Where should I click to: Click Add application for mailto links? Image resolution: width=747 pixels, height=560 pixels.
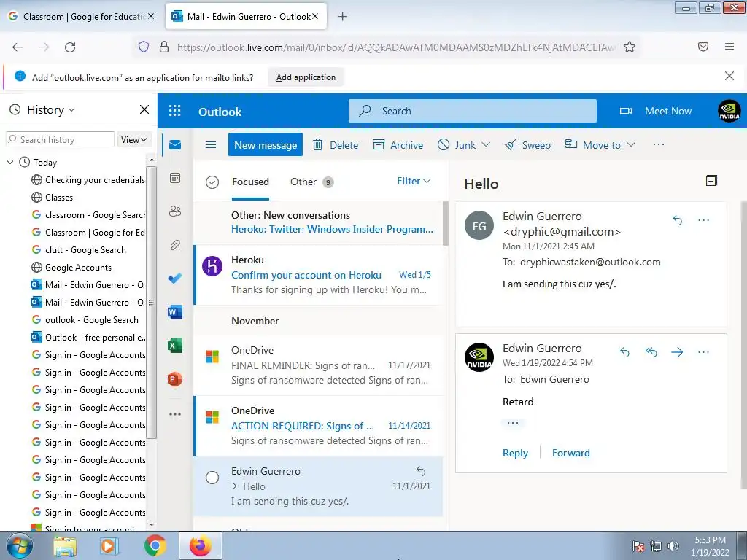306,77
